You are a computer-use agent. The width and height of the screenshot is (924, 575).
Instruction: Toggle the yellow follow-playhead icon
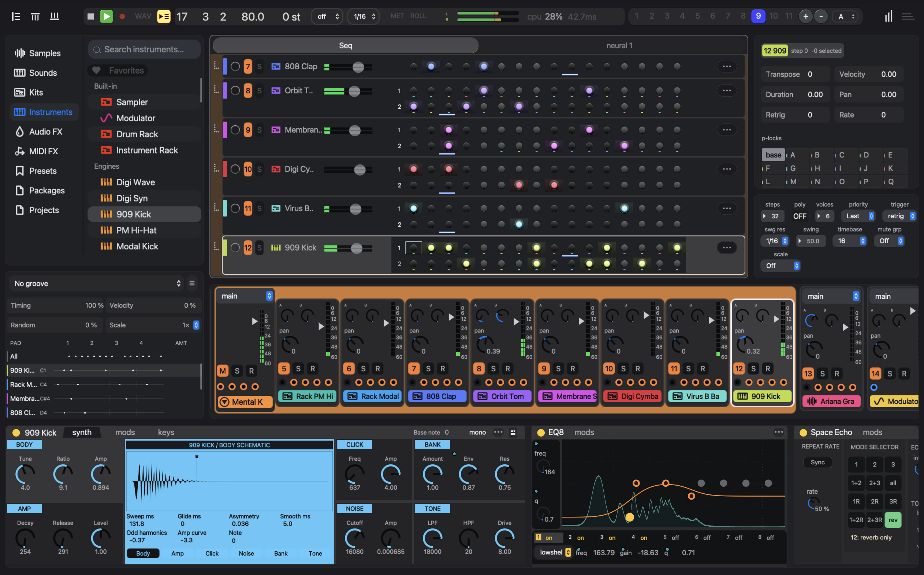click(x=164, y=16)
